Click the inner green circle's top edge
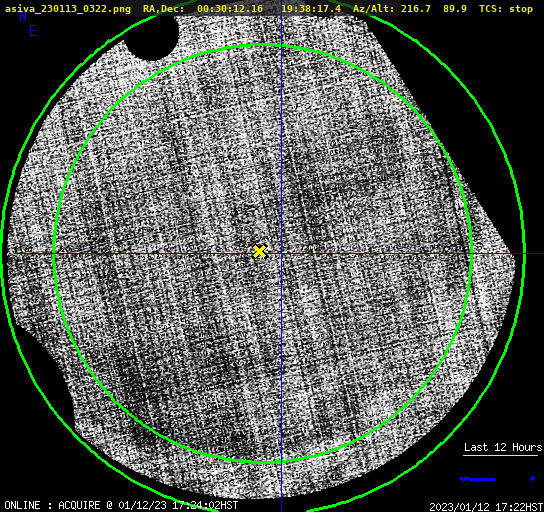 [263, 45]
